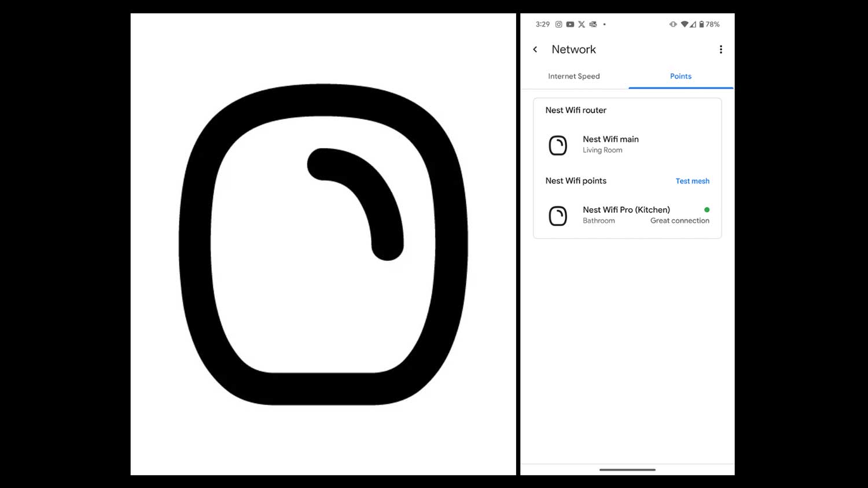
Task: Click the green connection status dot
Action: [x=707, y=210]
